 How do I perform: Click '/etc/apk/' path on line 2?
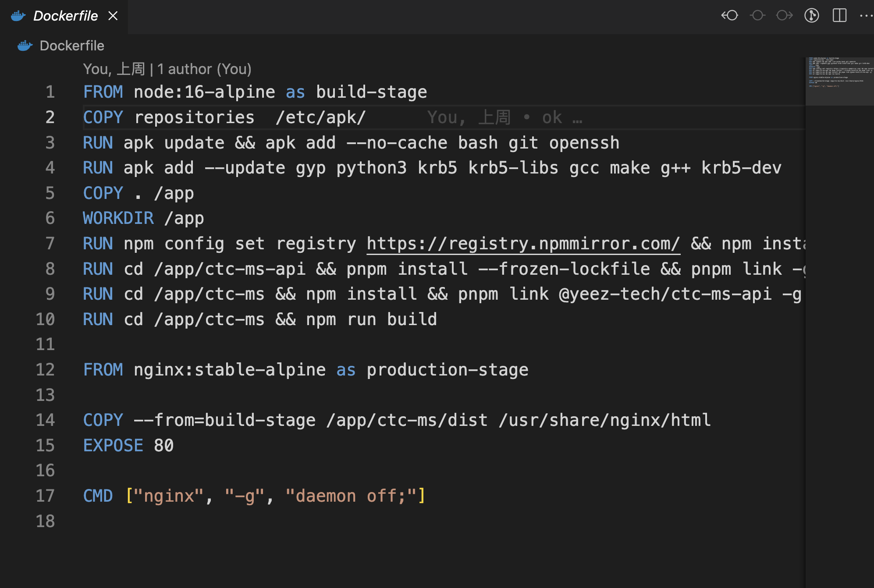click(x=321, y=117)
